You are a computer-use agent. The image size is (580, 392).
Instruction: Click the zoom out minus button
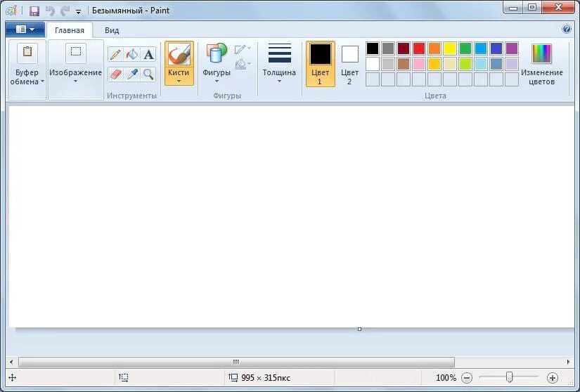tap(467, 377)
